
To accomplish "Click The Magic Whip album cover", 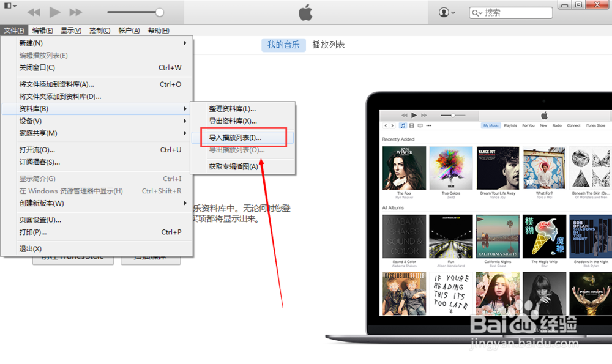I will click(x=545, y=236).
